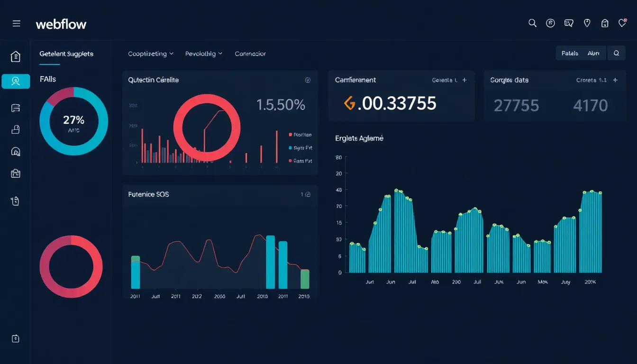Click the help icon on Qutectin Carelite panel
This screenshot has width=637, height=364.
pos(308,80)
